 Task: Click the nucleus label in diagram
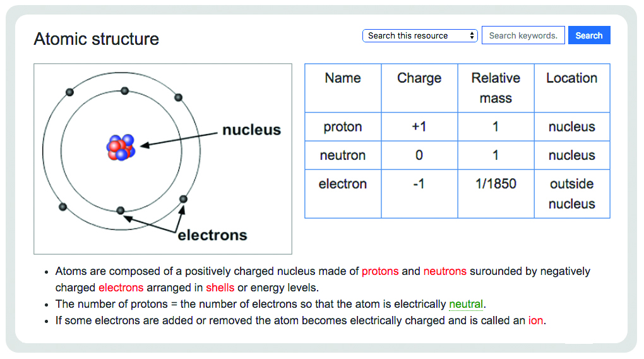click(251, 130)
